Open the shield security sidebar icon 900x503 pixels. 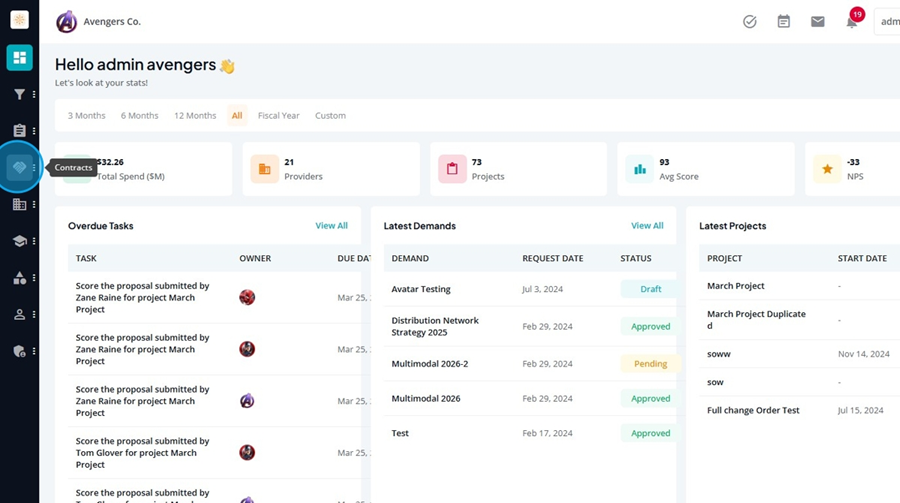click(20, 351)
